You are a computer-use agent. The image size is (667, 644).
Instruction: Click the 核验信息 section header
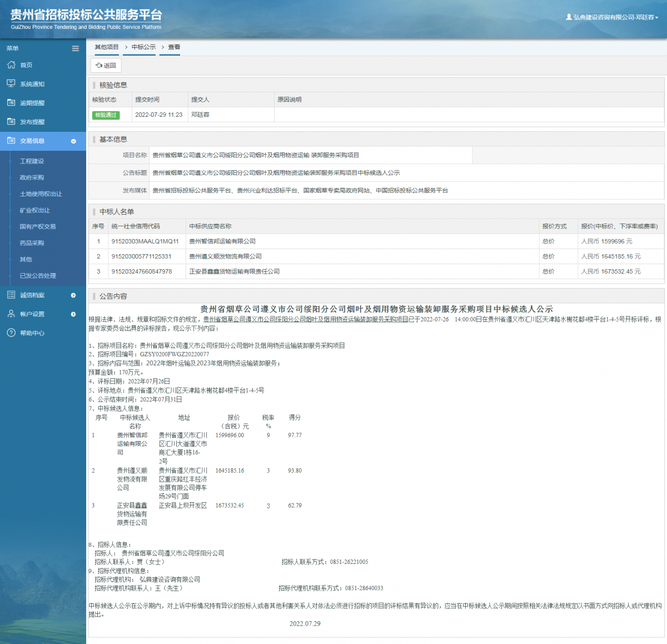(x=113, y=85)
